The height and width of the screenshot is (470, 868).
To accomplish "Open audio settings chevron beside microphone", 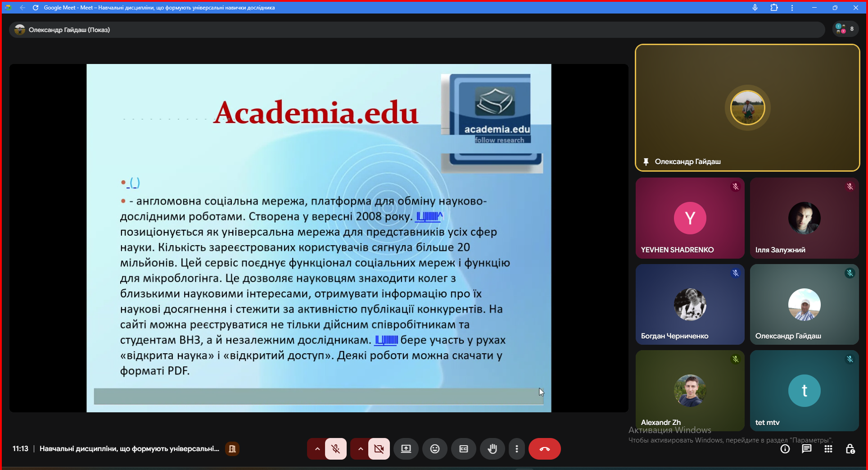I will [317, 449].
